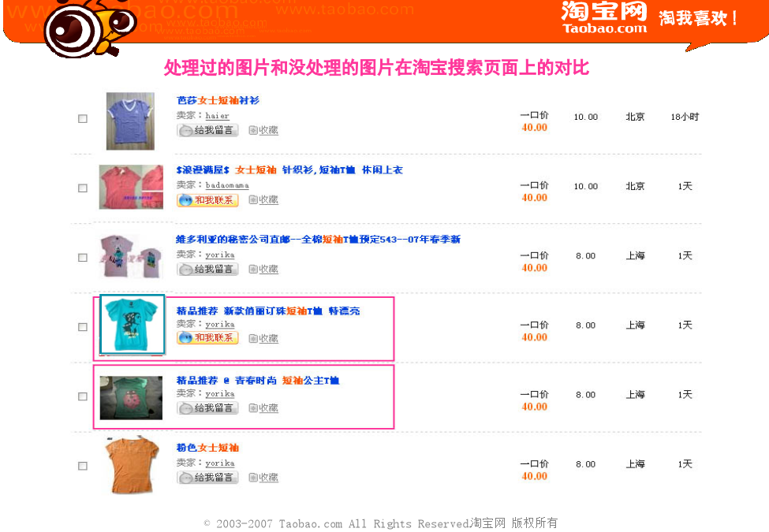Click 给我留言 button for green T-shirt item
The width and height of the screenshot is (769, 532).
[x=207, y=408]
